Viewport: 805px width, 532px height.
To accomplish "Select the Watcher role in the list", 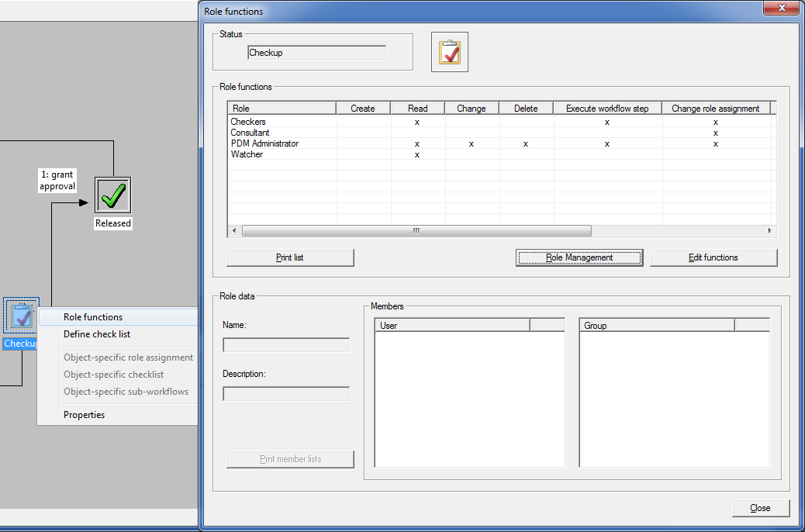I will pos(247,154).
